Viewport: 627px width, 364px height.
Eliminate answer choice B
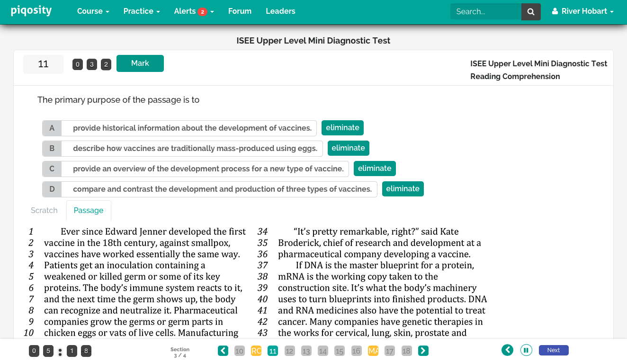pos(348,148)
